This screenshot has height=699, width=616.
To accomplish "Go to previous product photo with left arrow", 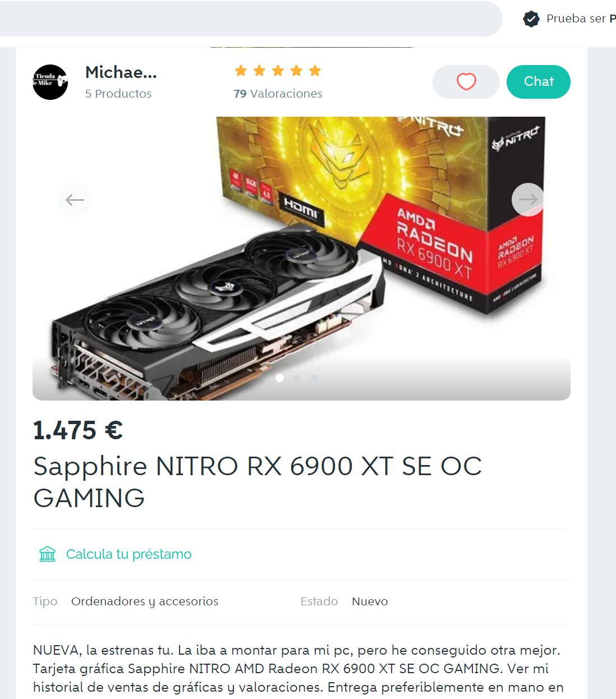I will [75, 199].
